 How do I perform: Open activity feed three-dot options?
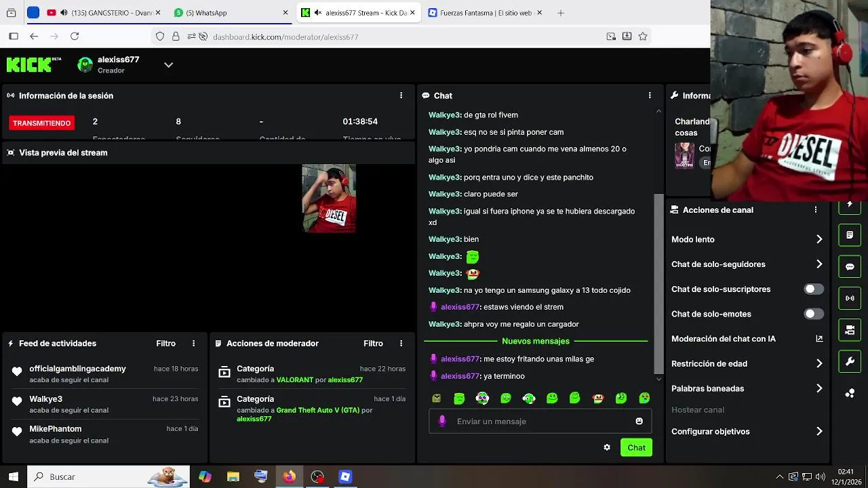193,344
